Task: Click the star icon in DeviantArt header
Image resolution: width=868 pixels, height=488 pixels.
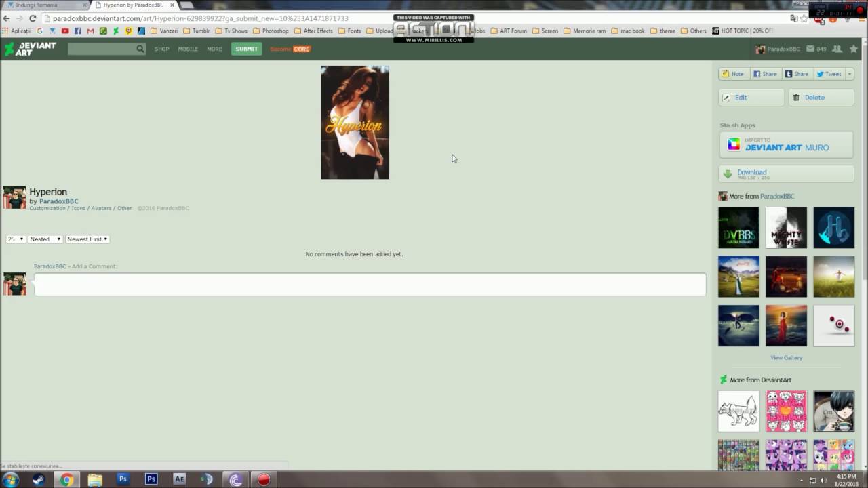Action: (854, 49)
